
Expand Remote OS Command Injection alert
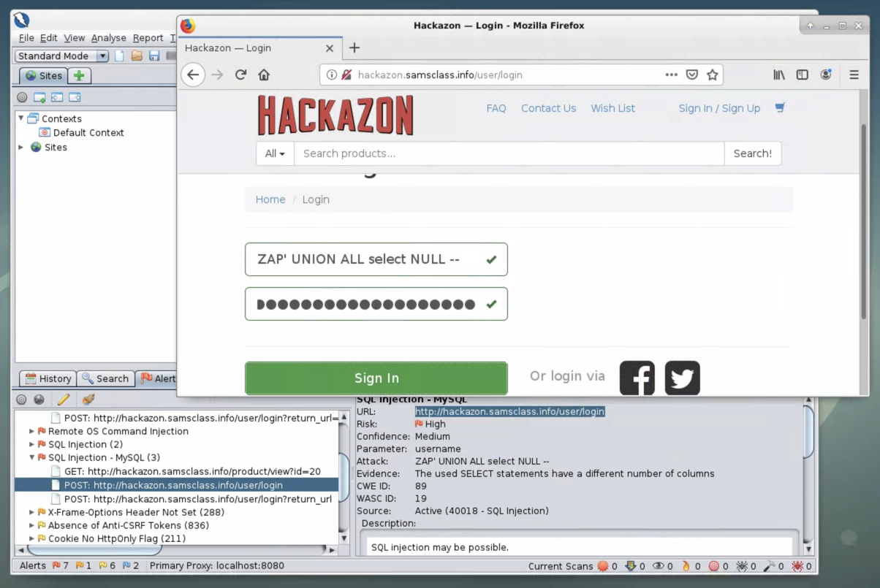click(x=31, y=431)
